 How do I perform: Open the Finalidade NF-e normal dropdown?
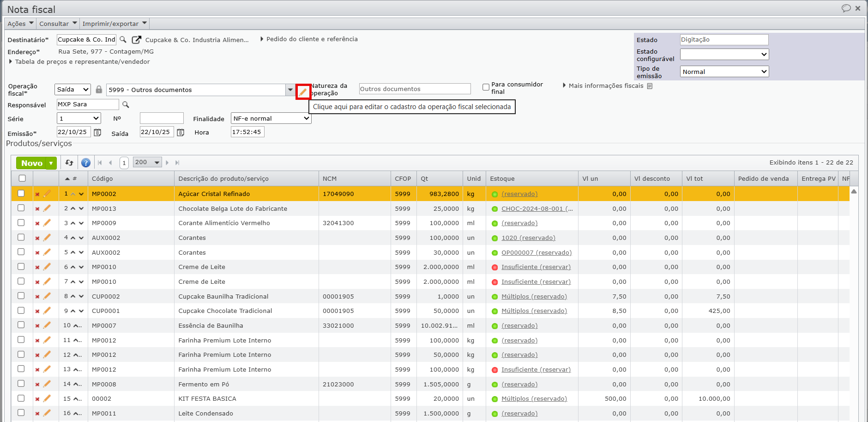pos(271,119)
